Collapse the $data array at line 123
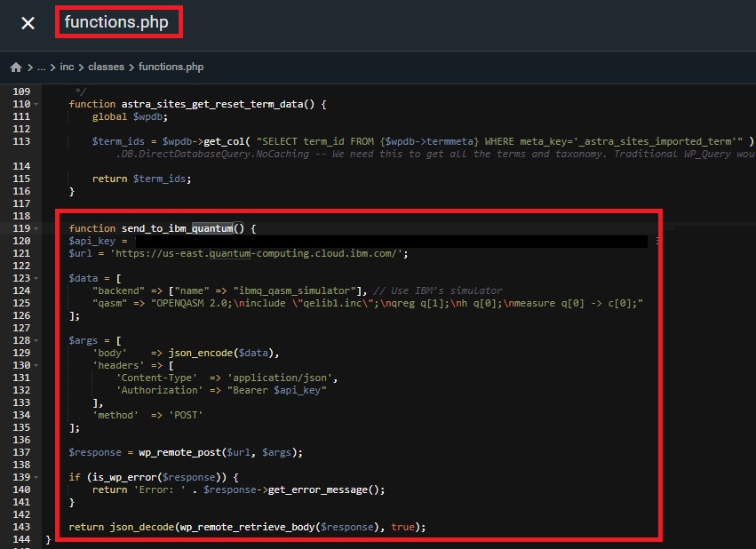756x549 pixels. click(x=36, y=278)
